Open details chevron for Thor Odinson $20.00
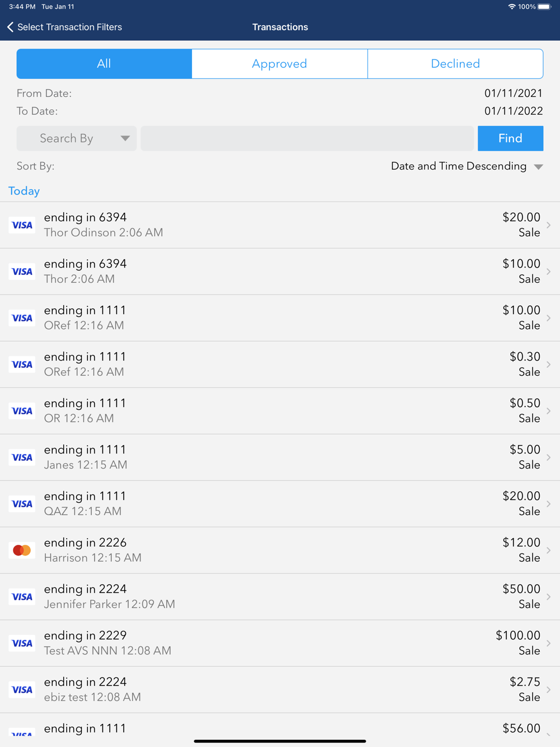The image size is (560, 747). click(549, 225)
